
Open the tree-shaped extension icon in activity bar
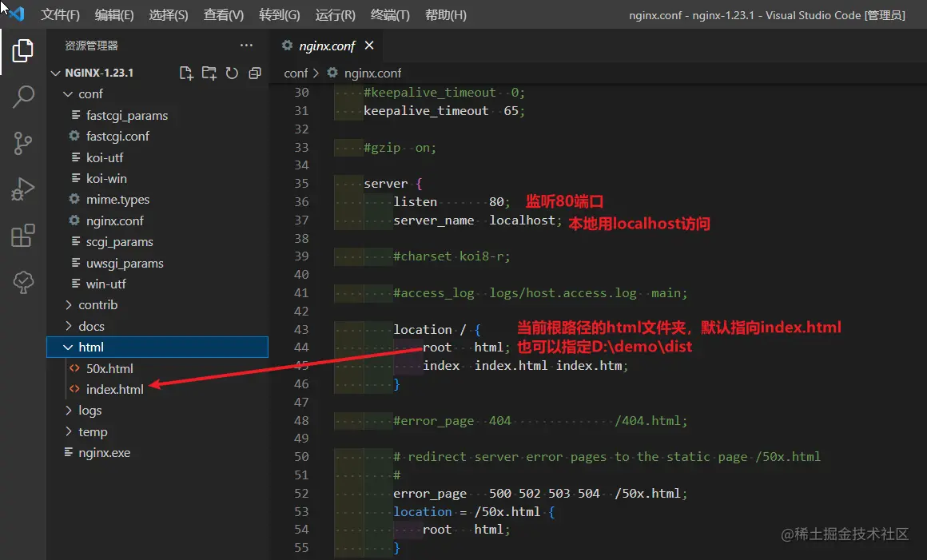pos(23,282)
